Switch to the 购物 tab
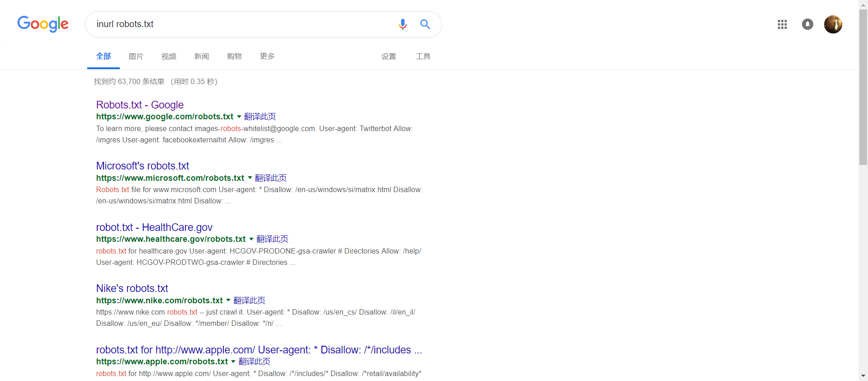868x381 pixels. tap(234, 56)
